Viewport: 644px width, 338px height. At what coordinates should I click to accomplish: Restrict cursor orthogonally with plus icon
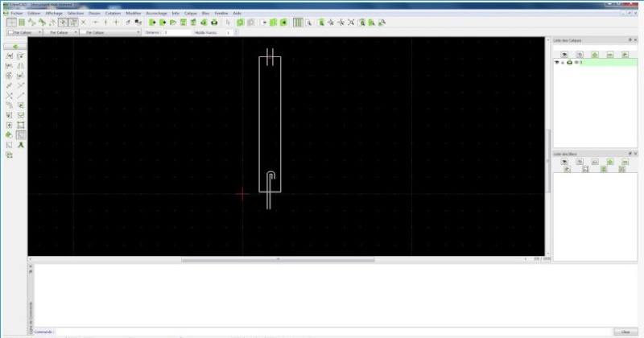(116, 23)
